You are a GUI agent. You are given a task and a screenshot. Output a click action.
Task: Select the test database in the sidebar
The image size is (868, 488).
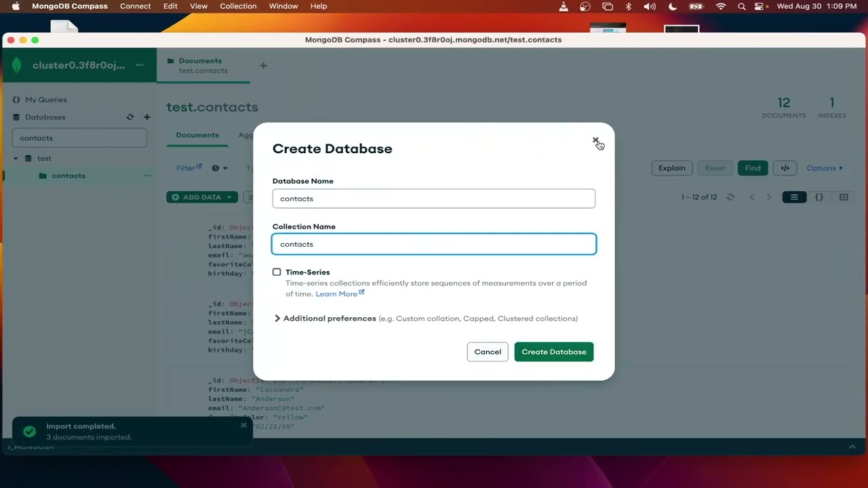tap(44, 159)
